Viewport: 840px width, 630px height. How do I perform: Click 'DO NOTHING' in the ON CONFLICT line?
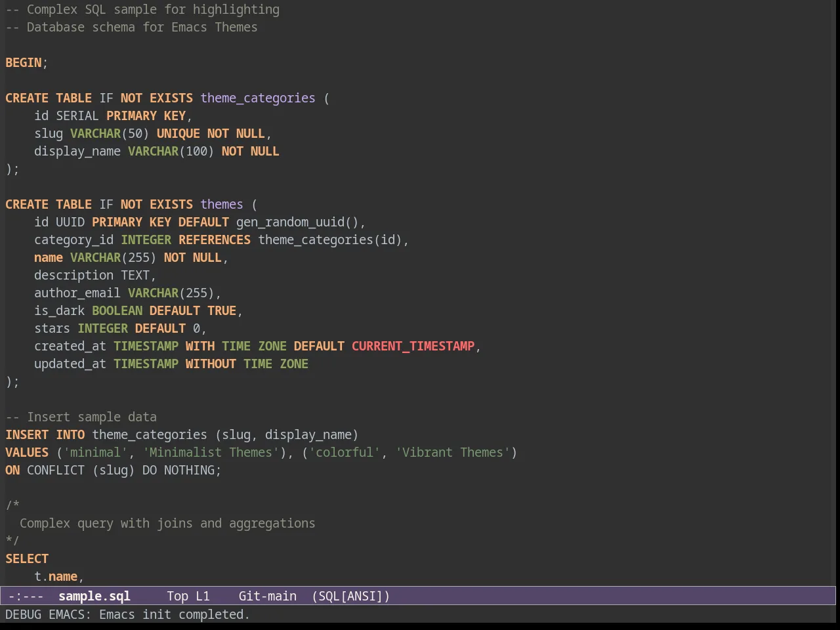tap(178, 470)
